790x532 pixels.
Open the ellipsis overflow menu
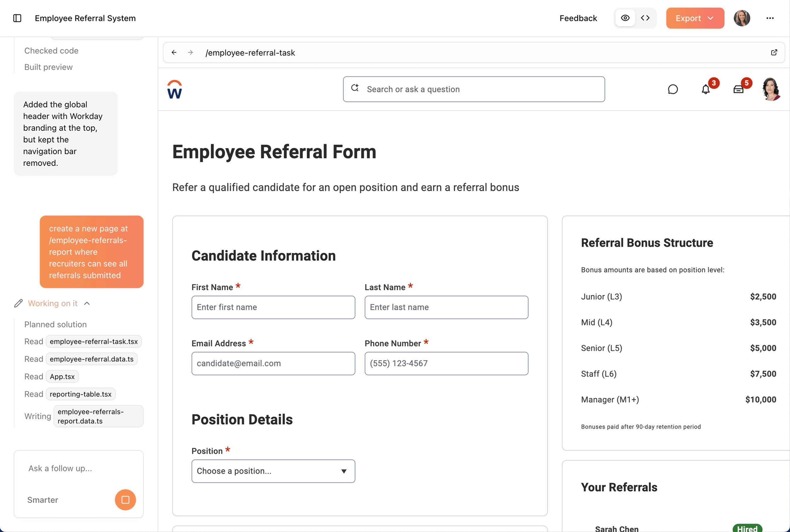pyautogui.click(x=770, y=18)
